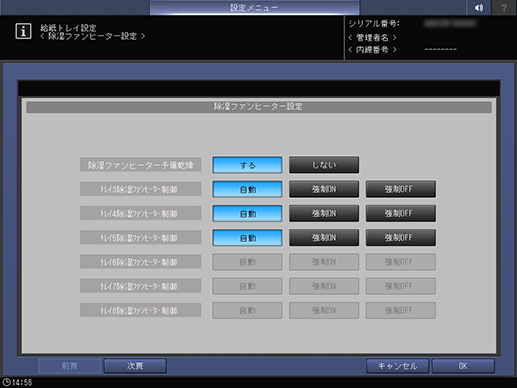Click the トレイ5除湿ファンヒーター制御 label
Viewport: 517px width, 388px height.
point(140,238)
